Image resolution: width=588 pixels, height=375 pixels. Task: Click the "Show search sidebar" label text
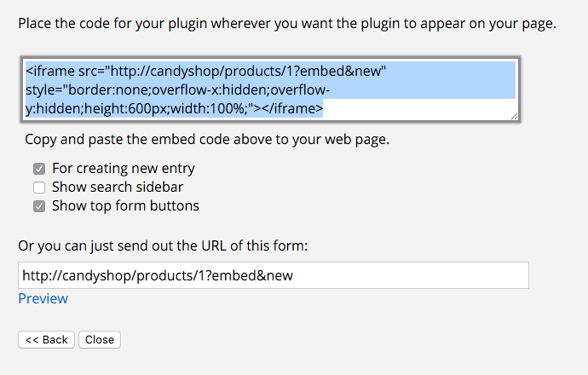[x=118, y=187]
